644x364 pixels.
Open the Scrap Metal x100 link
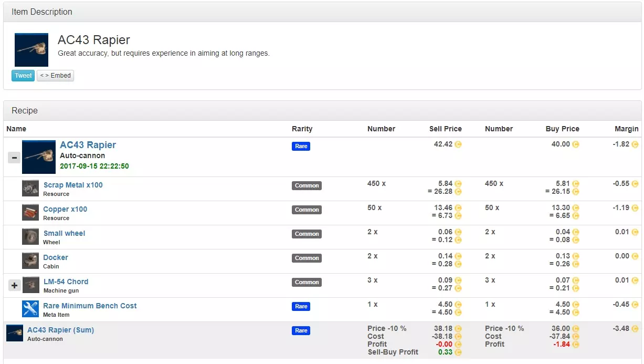73,185
